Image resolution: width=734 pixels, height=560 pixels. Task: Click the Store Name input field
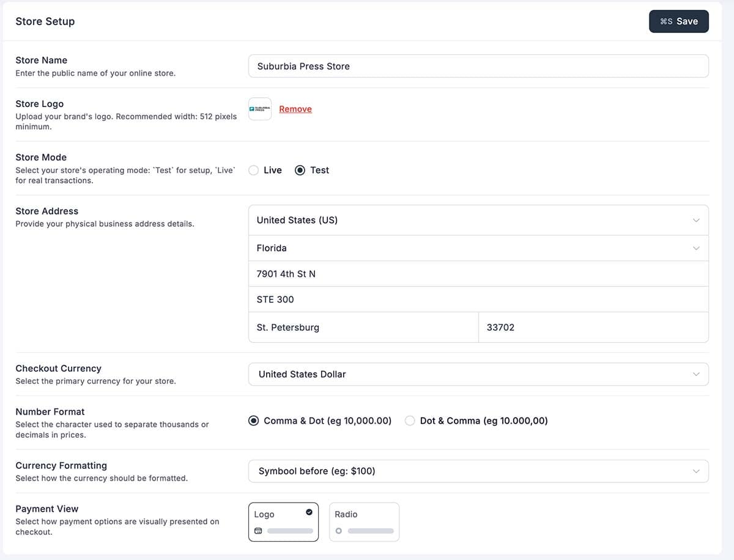point(478,66)
